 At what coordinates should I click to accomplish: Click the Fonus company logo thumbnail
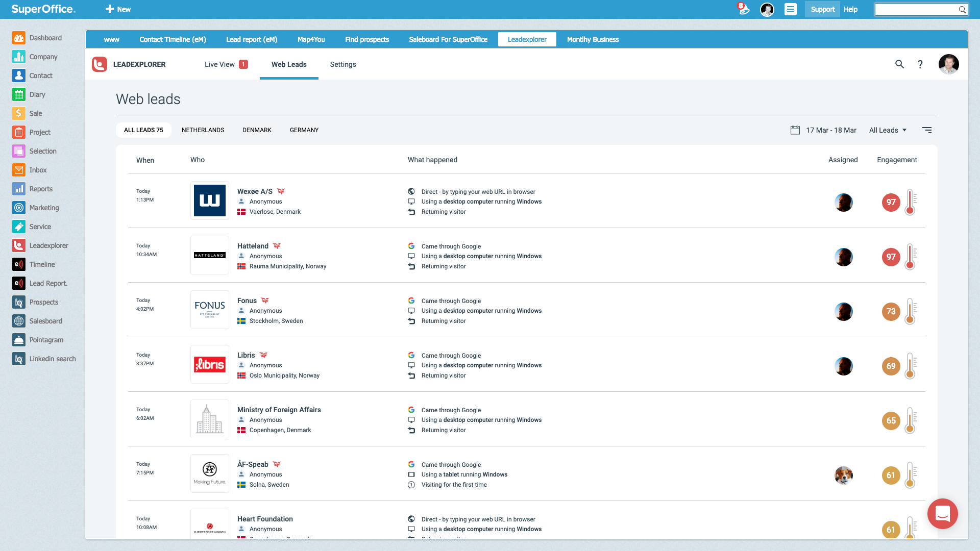pyautogui.click(x=210, y=310)
